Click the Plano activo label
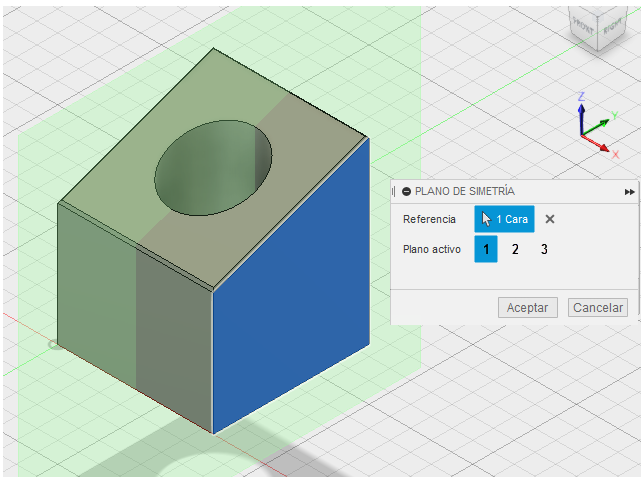 (x=432, y=249)
